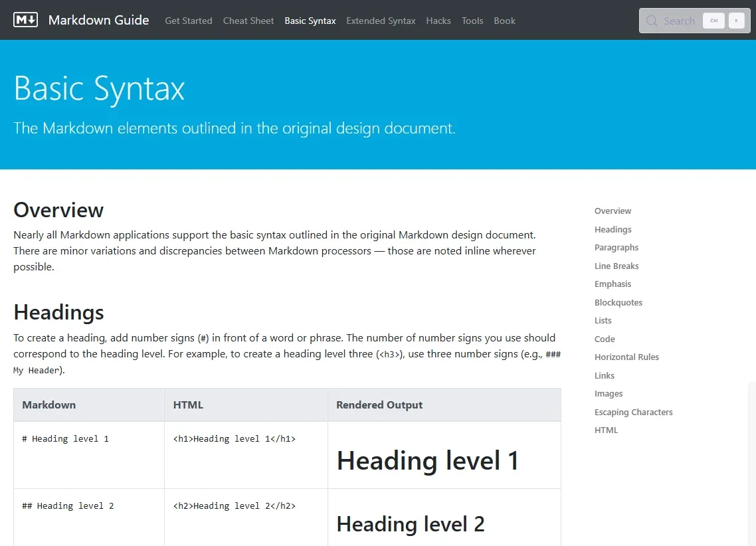Jump to Headings in sidebar
This screenshot has height=546, width=756.
point(613,229)
